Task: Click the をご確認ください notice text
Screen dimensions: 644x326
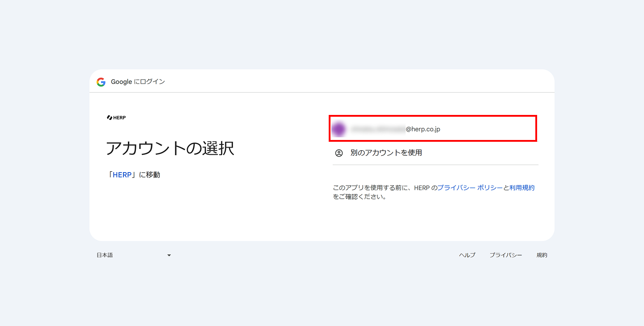Action: coord(360,197)
